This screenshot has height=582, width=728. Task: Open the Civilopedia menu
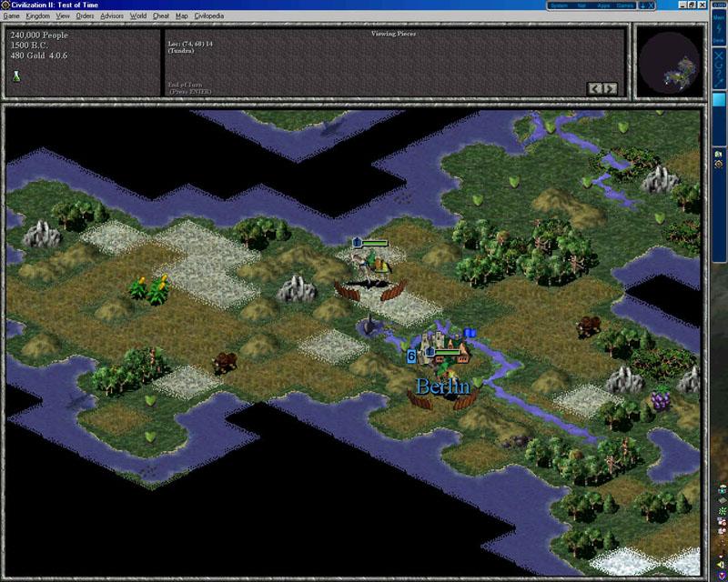209,15
